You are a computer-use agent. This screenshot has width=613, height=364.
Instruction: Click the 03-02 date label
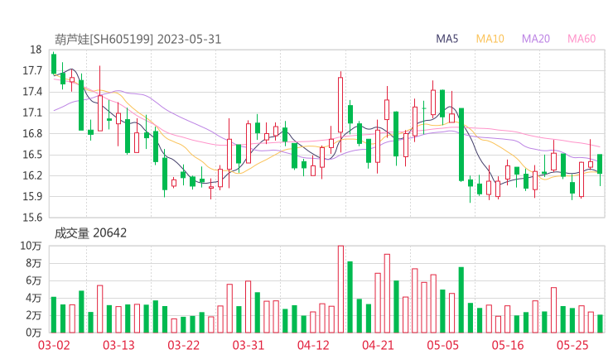[54, 345]
